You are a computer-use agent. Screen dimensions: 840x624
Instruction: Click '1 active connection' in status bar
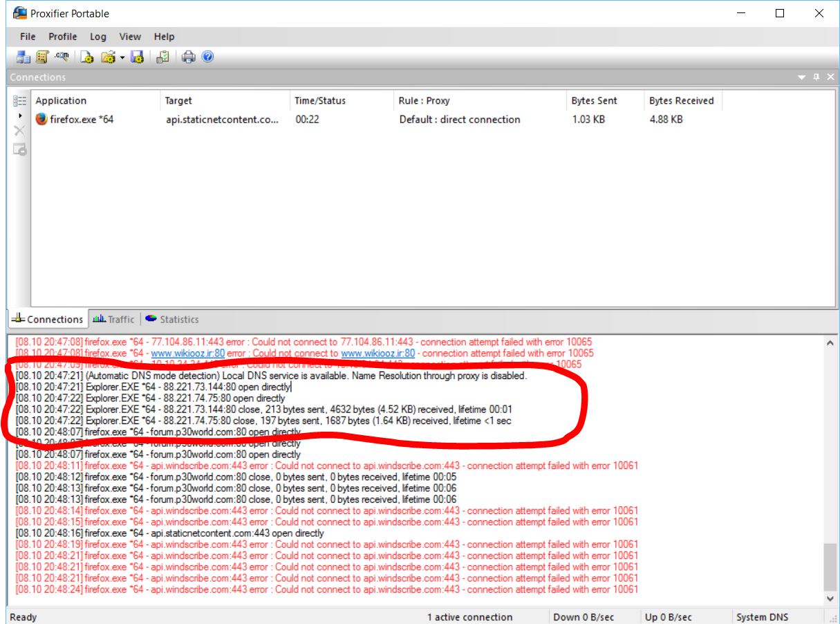tap(469, 617)
